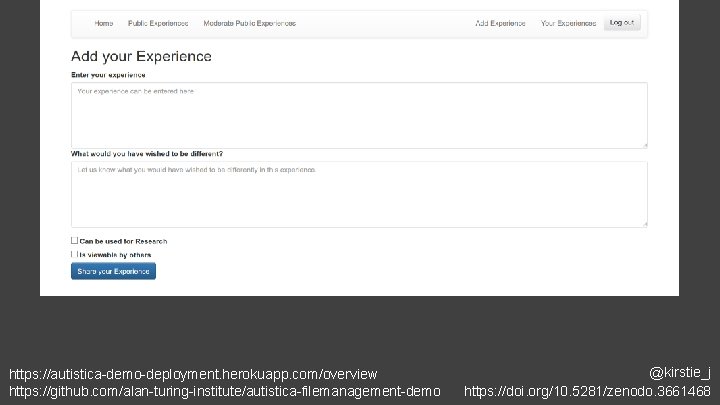Open the Home nav link
Viewport: 720px width, 405px height.
point(103,23)
